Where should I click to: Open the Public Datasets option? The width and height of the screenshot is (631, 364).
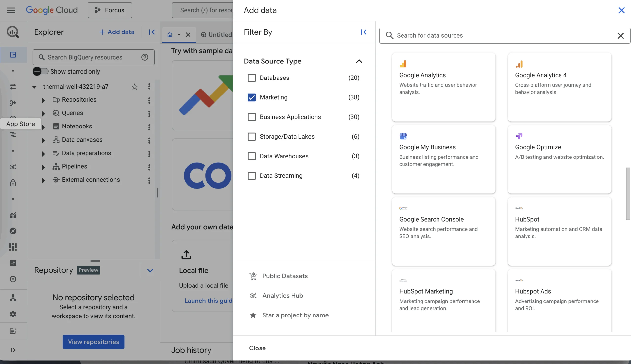pos(285,276)
